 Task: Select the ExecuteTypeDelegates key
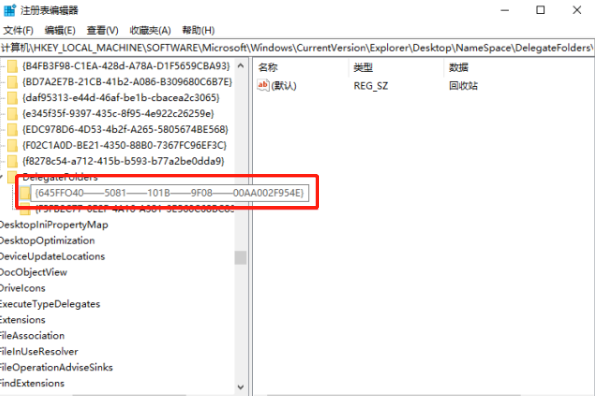click(x=50, y=304)
